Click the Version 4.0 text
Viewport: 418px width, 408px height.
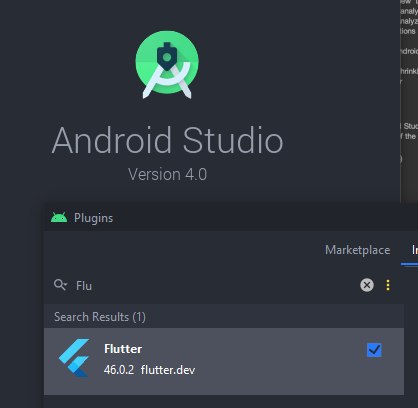(x=167, y=174)
